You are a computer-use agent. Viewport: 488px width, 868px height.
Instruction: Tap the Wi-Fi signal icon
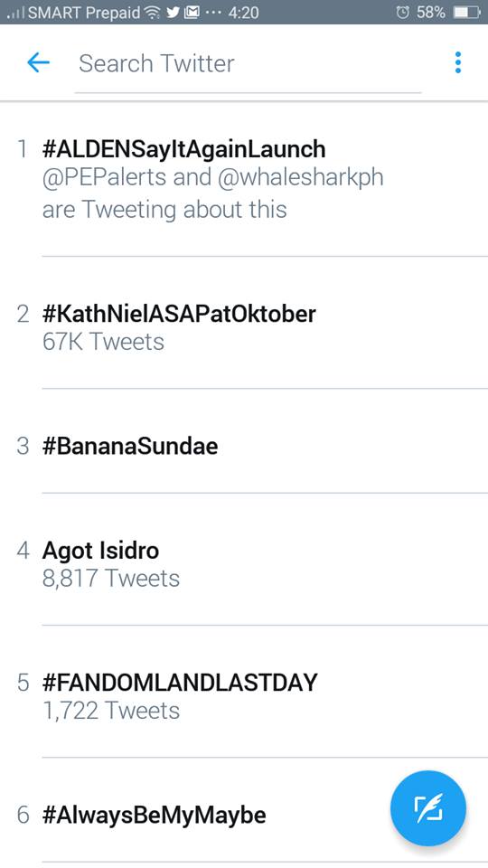click(153, 12)
